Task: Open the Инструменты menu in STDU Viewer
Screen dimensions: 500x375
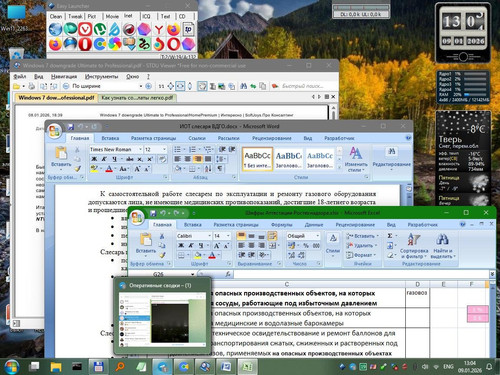Action: (101, 77)
